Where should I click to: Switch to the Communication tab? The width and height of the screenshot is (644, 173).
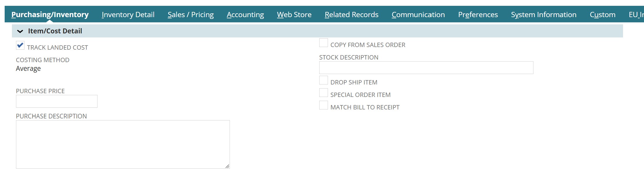click(x=418, y=15)
